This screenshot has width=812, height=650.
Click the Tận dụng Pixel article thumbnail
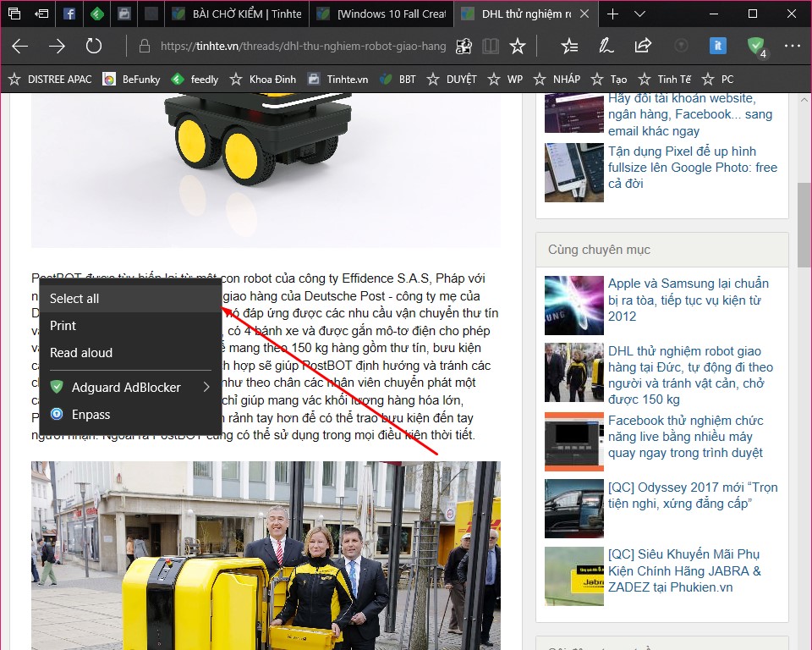(573, 173)
